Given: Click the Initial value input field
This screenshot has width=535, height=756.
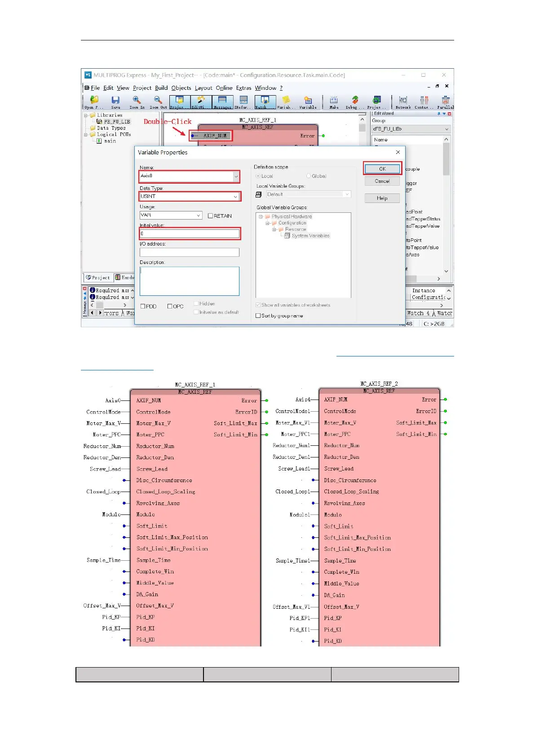Looking at the screenshot, I should [x=190, y=234].
